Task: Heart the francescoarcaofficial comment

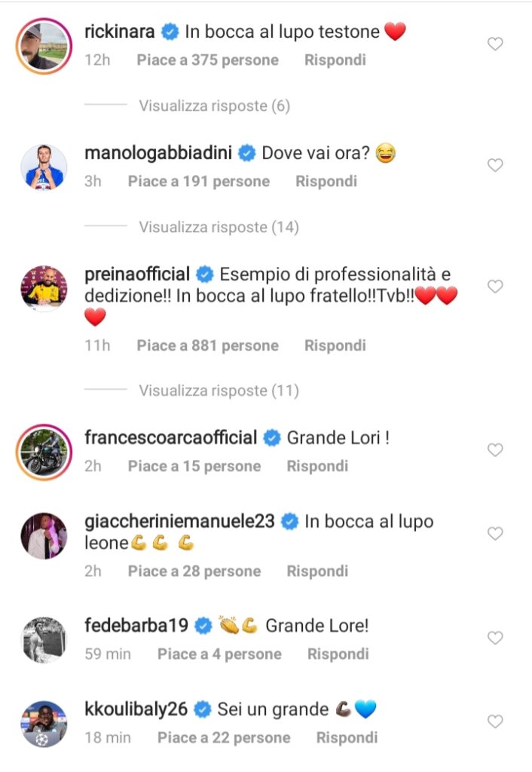Action: [495, 450]
